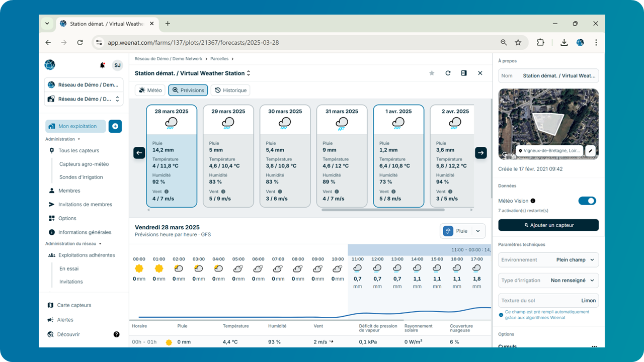The height and width of the screenshot is (362, 644).
Task: Select the 1 avr. 2025 forecast card
Action: pyautogui.click(x=398, y=156)
